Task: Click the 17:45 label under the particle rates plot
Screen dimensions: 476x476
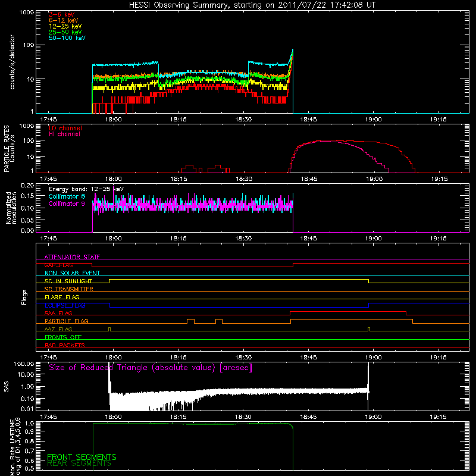Action: (48, 179)
